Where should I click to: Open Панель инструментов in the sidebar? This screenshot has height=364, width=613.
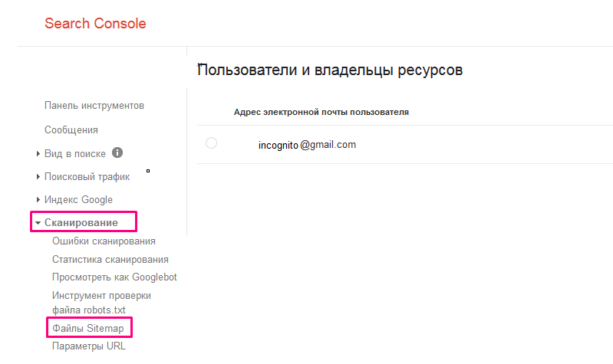coord(94,105)
